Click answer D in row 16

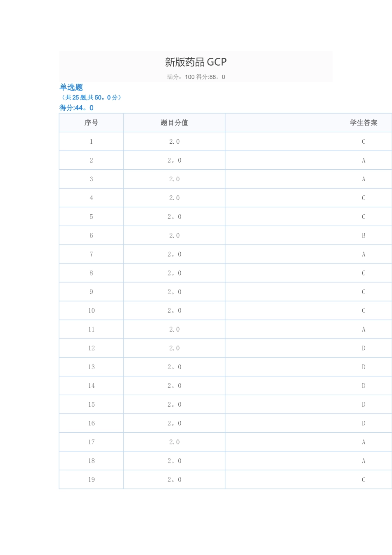tap(364, 423)
